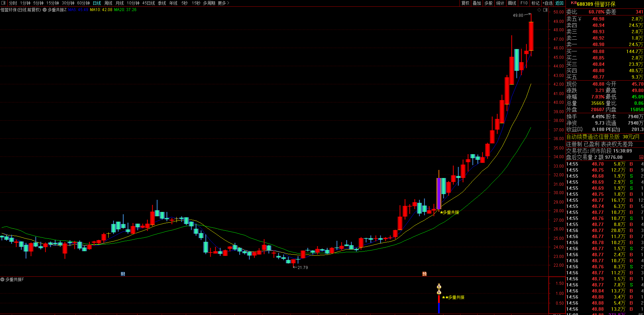Screen dimensions: 644x315
Task: Click the 49.80 high price annotation
Action: point(518,15)
